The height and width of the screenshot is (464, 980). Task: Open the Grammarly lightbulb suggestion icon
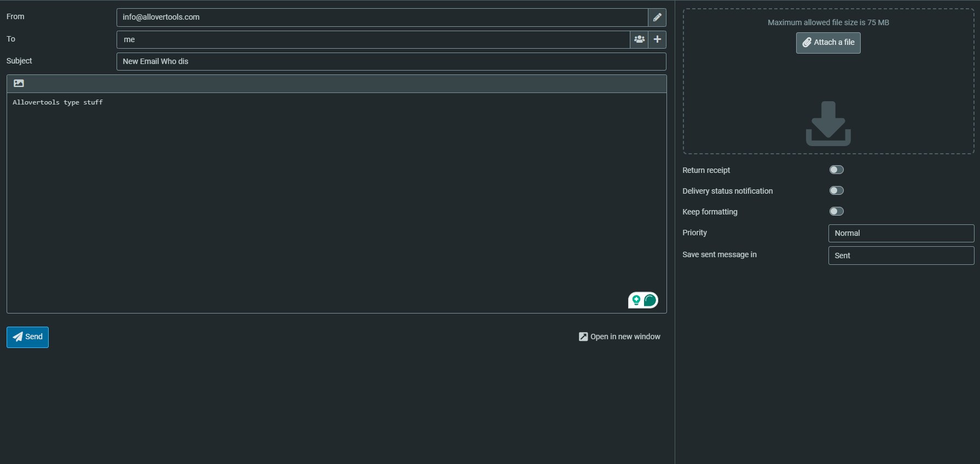(636, 300)
